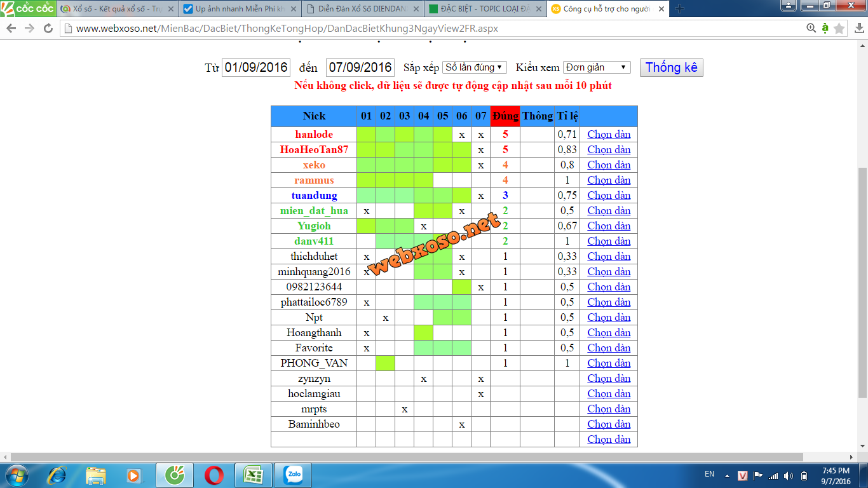Bookmark this page with the star icon
The height and width of the screenshot is (488, 868).
(839, 29)
